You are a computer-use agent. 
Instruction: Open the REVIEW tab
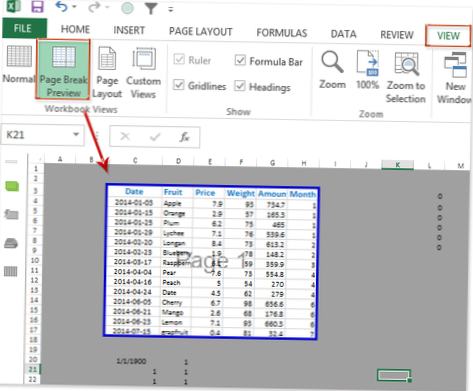[397, 35]
